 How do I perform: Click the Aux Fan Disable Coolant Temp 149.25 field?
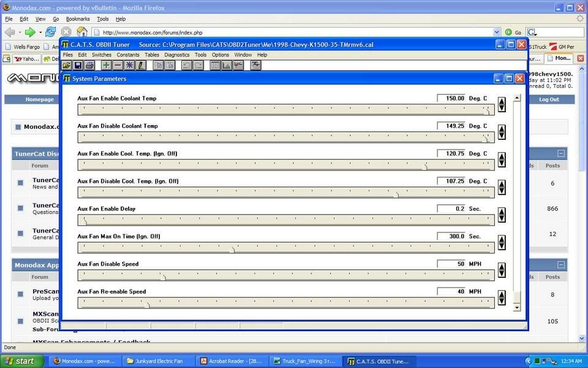[451, 126]
